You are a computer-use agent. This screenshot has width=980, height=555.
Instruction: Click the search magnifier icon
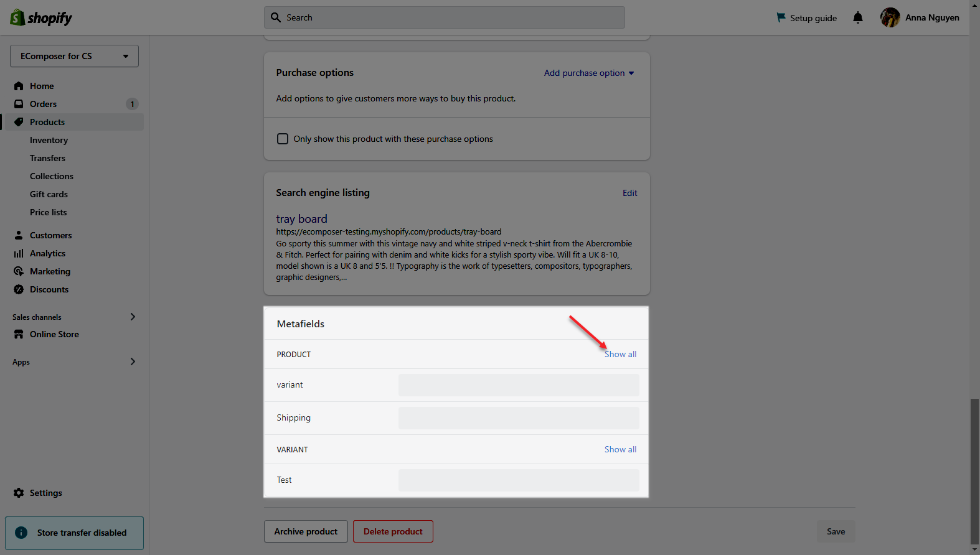pos(276,17)
